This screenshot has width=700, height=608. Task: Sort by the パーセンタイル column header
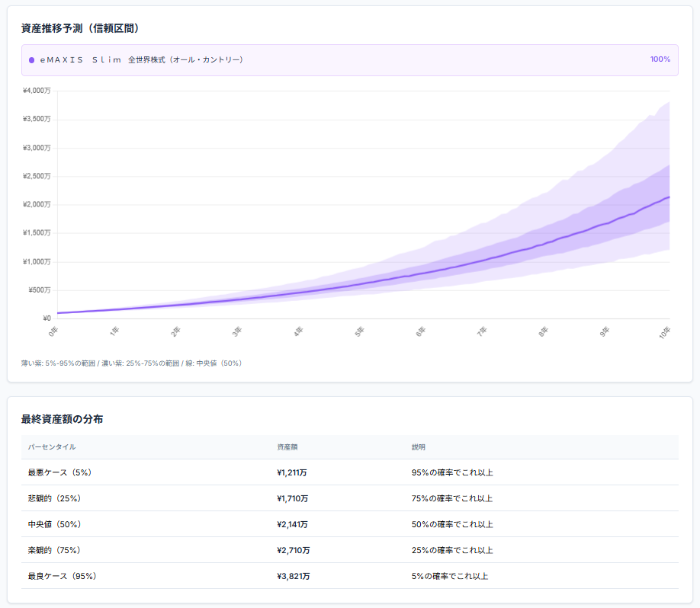click(51, 446)
